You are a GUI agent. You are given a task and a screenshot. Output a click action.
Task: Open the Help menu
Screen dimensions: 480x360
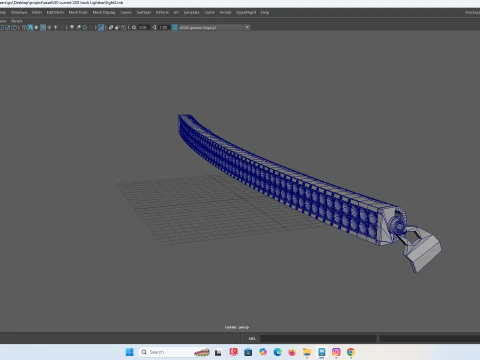click(265, 12)
